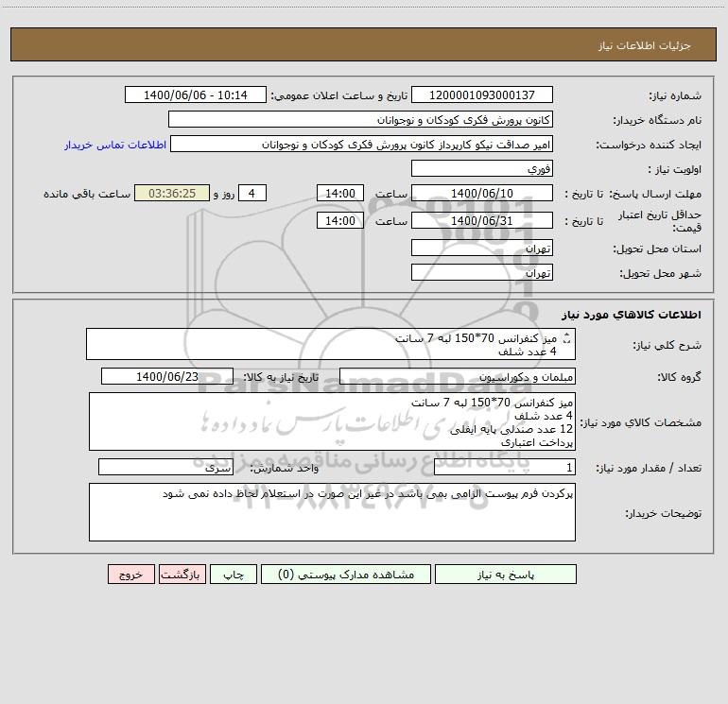Click the text 12 عدد صندلی پایه ایفلی

click(511, 429)
